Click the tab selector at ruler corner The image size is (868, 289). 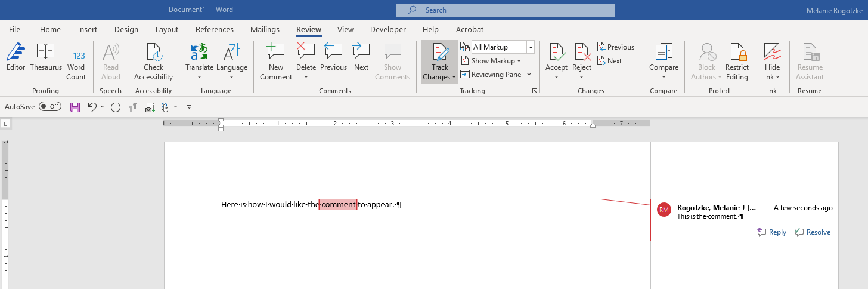pyautogui.click(x=5, y=124)
